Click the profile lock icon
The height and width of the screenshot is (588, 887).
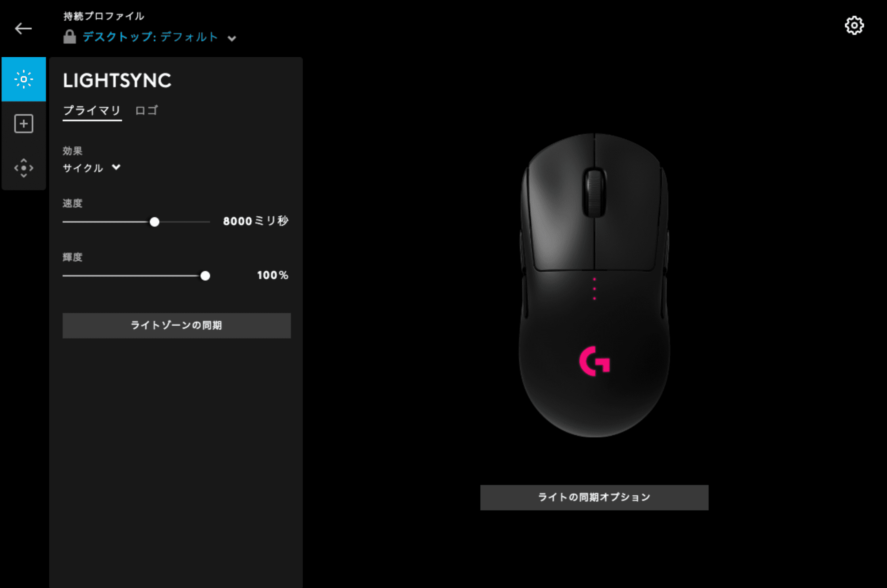(x=70, y=37)
